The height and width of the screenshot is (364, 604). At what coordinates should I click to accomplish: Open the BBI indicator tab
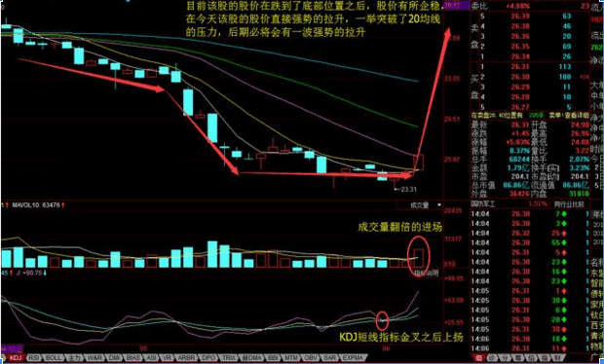coord(273,358)
